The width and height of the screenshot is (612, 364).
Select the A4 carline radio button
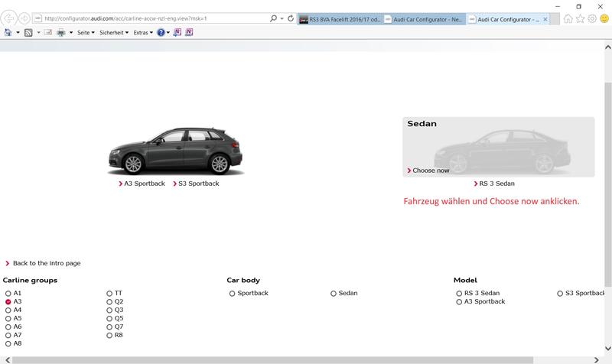[x=8, y=310]
